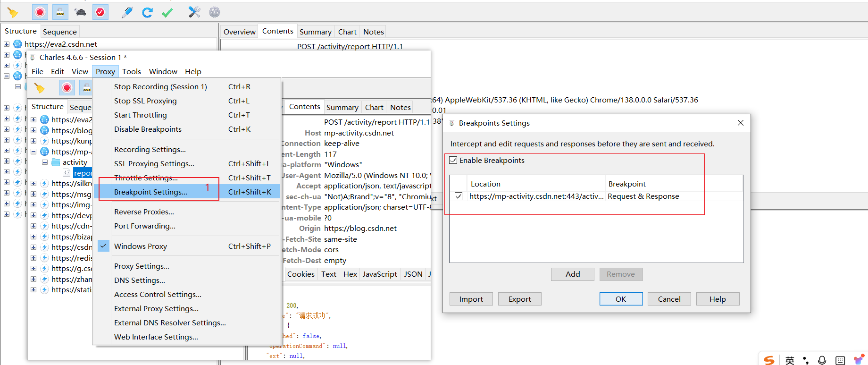Click the orange Sogou S input method icon
The height and width of the screenshot is (365, 868).
[x=769, y=360]
